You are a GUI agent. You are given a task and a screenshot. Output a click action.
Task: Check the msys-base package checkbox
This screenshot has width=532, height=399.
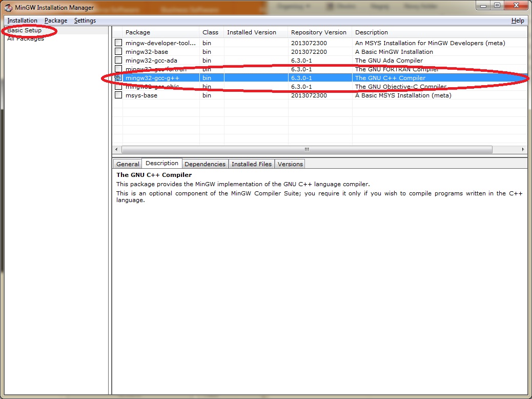click(118, 95)
